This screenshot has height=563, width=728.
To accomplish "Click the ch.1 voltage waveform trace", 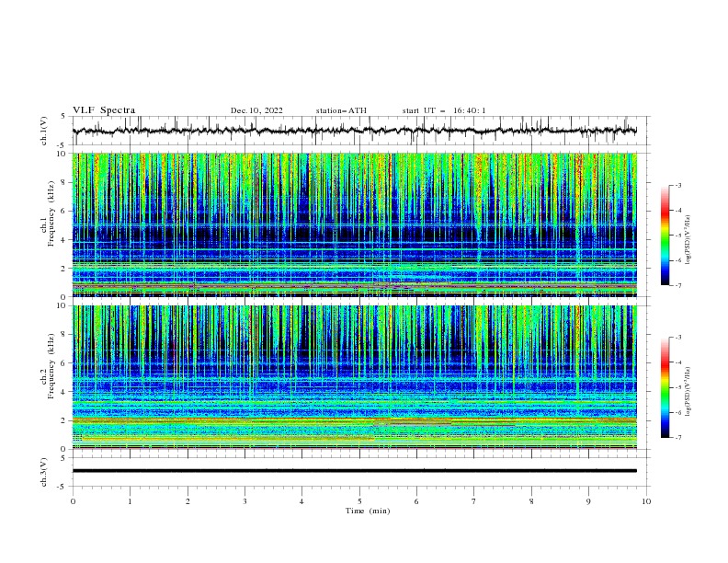I will click(x=354, y=131).
